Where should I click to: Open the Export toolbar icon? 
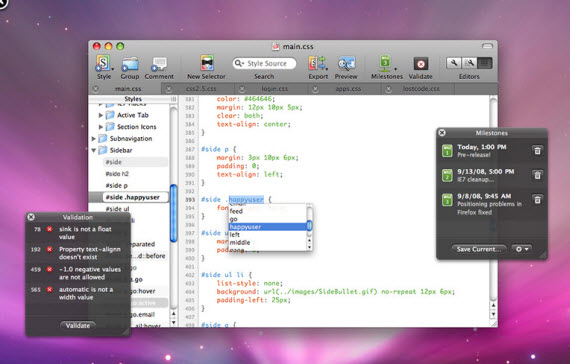click(318, 63)
